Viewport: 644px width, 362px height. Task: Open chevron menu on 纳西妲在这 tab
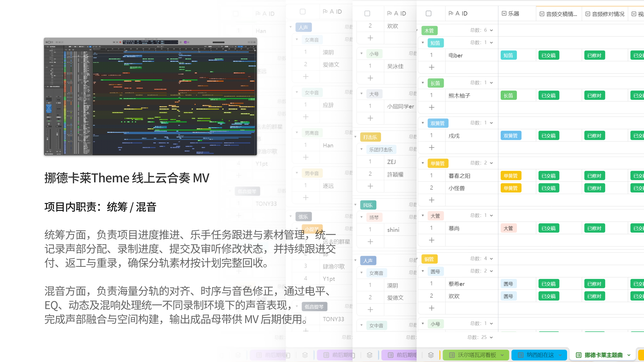[x=560, y=355]
